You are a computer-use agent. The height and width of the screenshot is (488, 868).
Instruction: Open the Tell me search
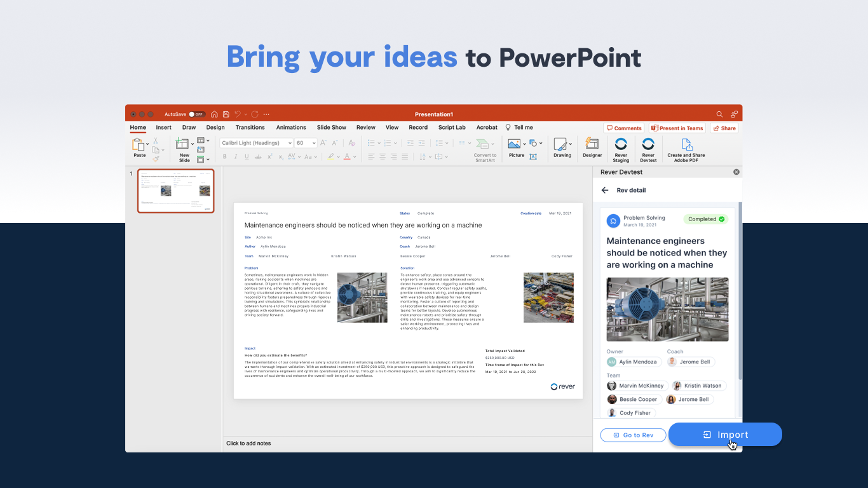tap(519, 128)
